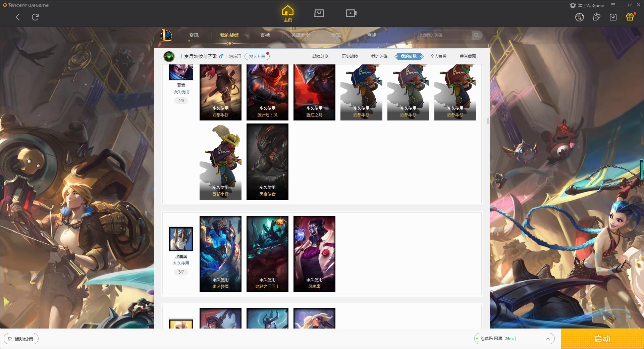Switch to the 发现 tab
This screenshot has height=349, width=644.
click(336, 35)
